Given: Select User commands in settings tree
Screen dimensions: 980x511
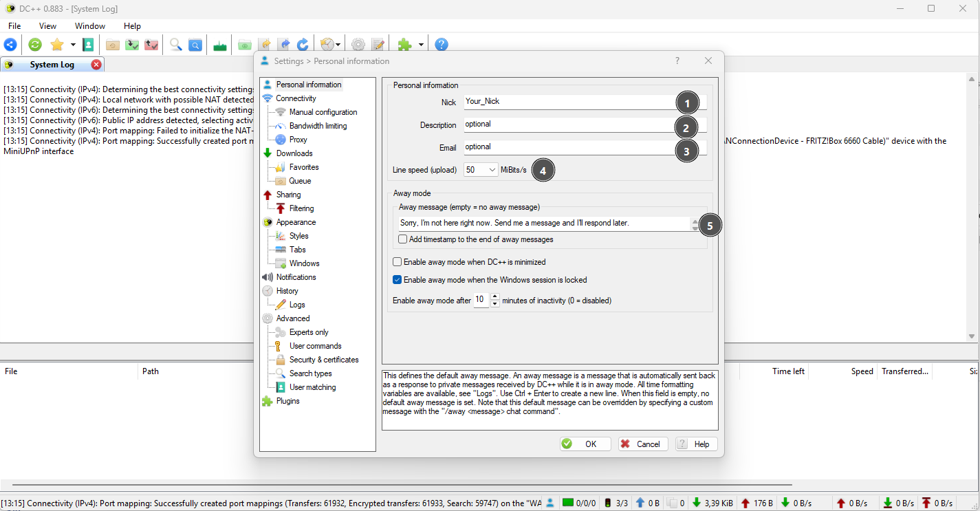Looking at the screenshot, I should (315, 346).
